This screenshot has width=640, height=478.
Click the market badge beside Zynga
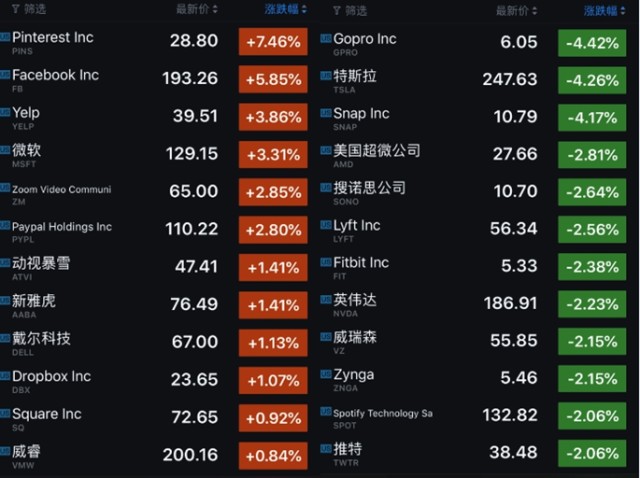coord(325,375)
